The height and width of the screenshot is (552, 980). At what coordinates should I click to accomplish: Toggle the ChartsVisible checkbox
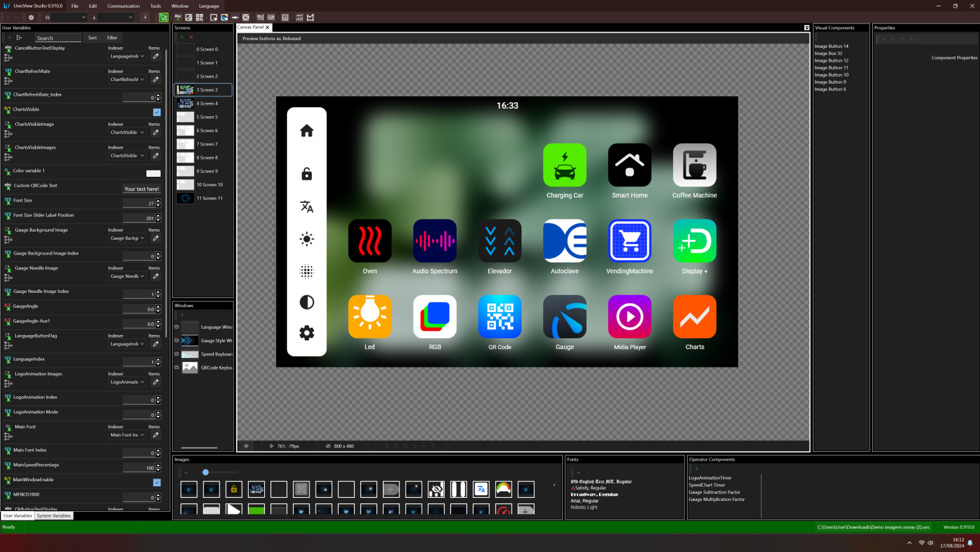157,112
